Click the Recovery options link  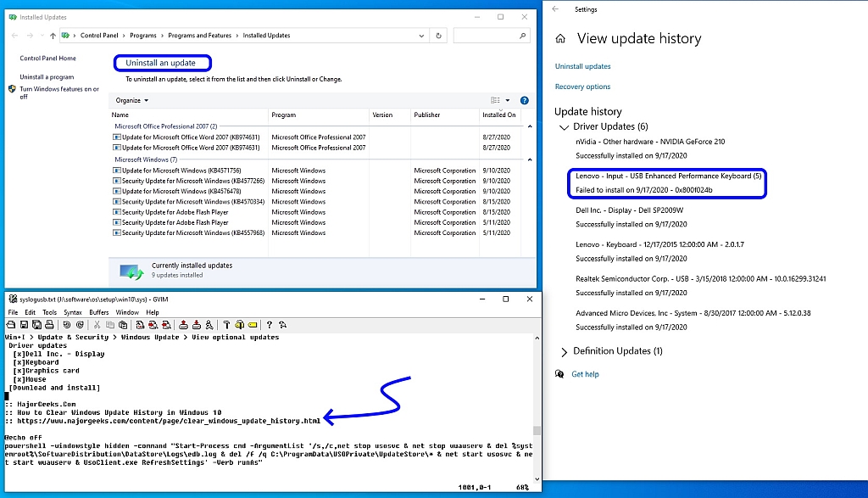coord(582,87)
